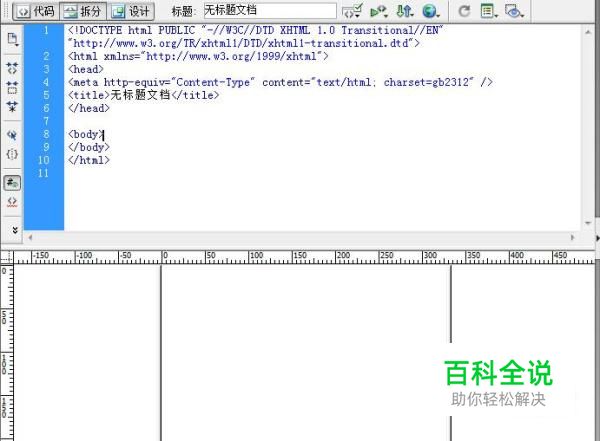
Task: Click the xhtml1-transitional.dtd URL code text
Action: pos(244,43)
